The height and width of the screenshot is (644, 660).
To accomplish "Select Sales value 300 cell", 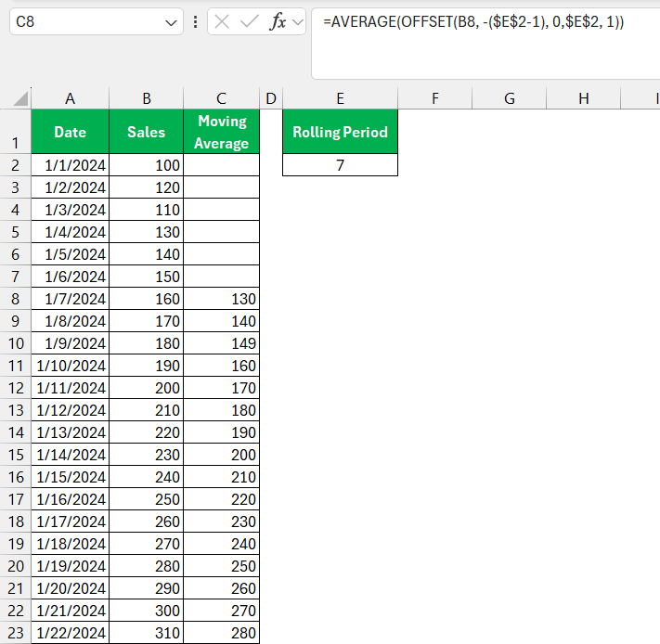I will click(x=146, y=611).
